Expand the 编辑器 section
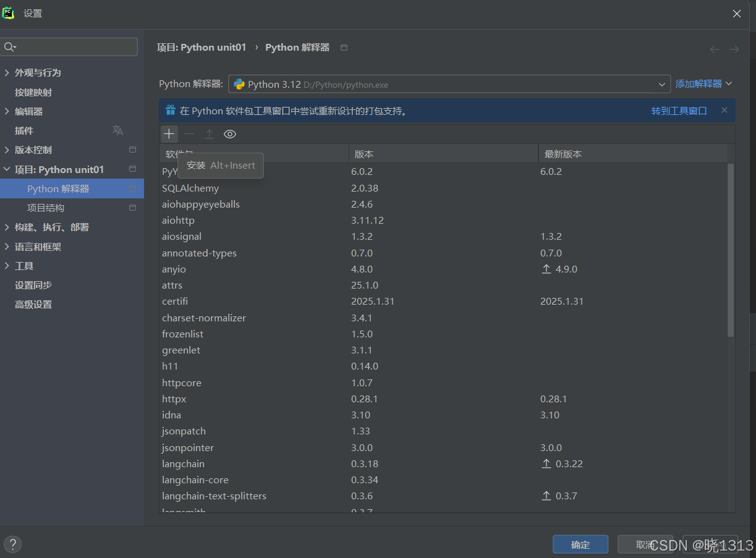756x558 pixels. tap(7, 111)
